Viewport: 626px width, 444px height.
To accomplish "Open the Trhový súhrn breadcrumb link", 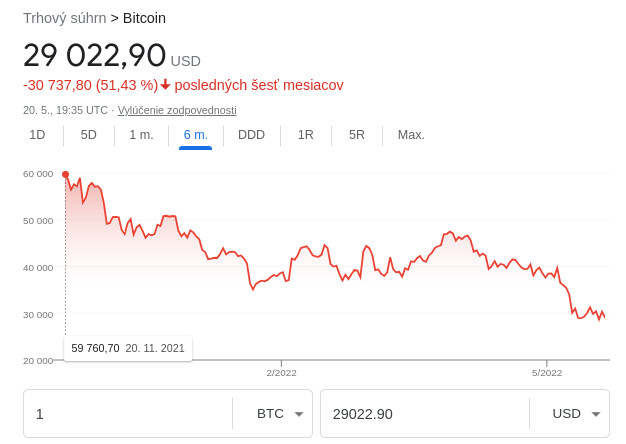I will tap(64, 18).
